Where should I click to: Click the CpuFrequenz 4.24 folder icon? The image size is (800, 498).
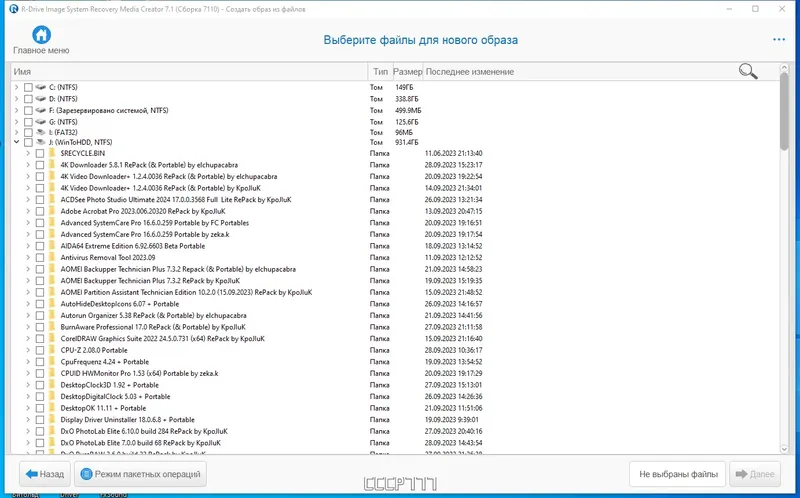(x=52, y=362)
